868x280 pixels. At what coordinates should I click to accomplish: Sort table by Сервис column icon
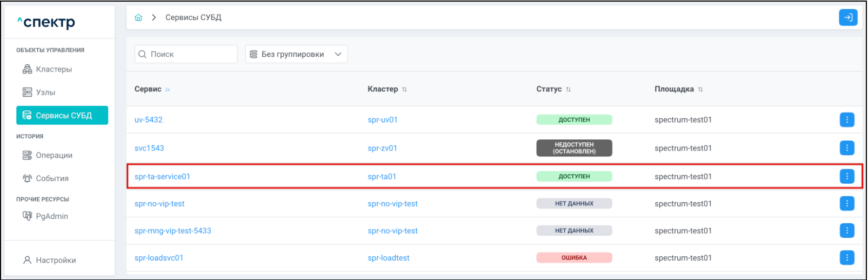(168, 90)
